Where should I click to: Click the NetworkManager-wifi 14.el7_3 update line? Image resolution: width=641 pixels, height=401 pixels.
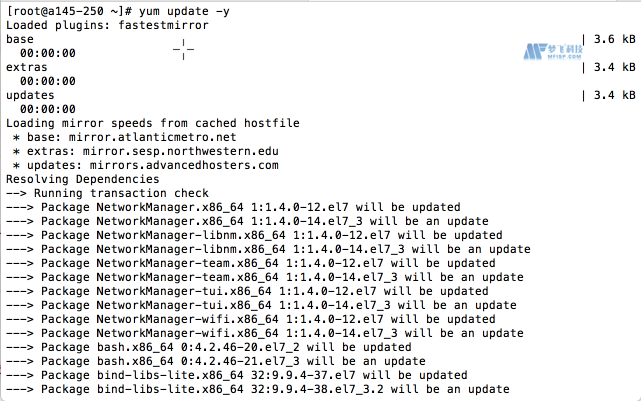[x=264, y=333]
